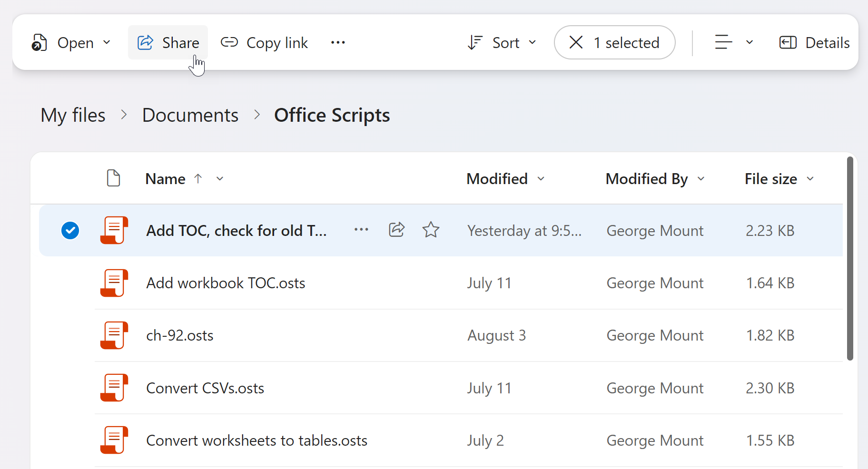
Task: Clear the 1 selected selection
Action: [x=576, y=43]
